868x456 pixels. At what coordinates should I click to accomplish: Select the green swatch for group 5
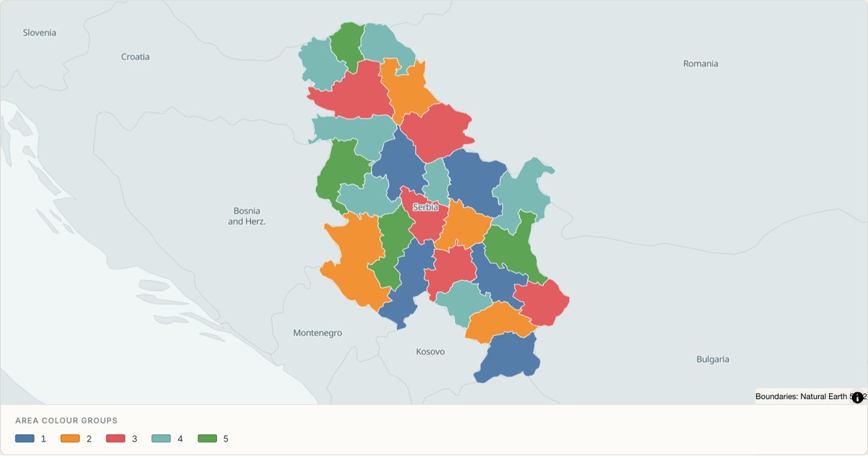[207, 439]
